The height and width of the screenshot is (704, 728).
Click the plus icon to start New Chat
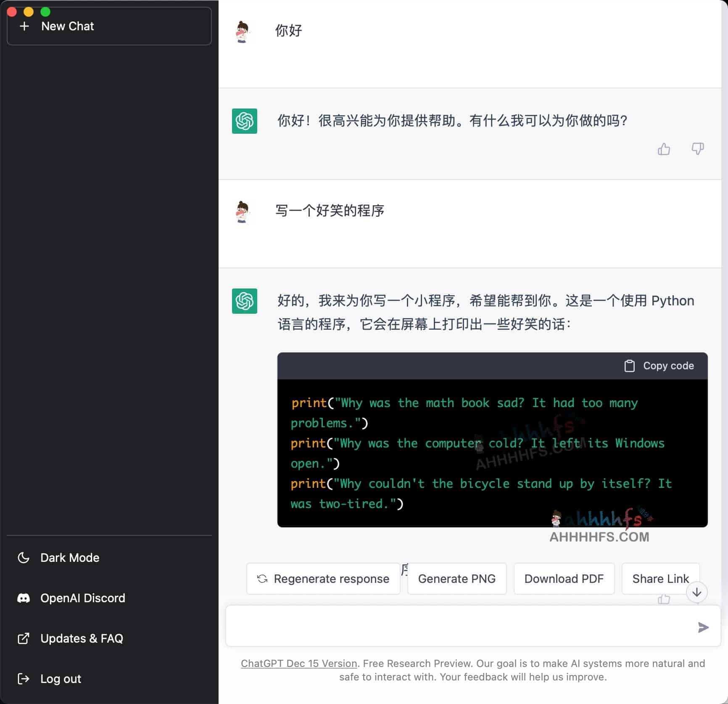[25, 26]
